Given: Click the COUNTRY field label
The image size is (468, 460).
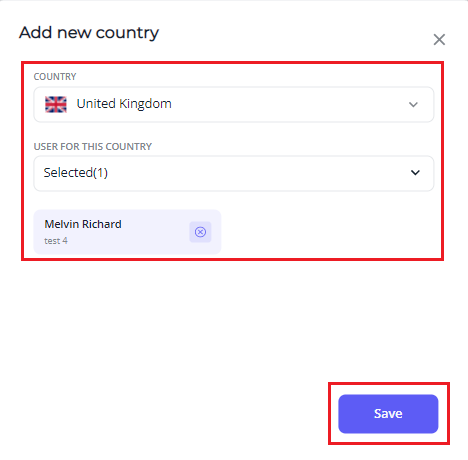Looking at the screenshot, I should click(x=55, y=77).
